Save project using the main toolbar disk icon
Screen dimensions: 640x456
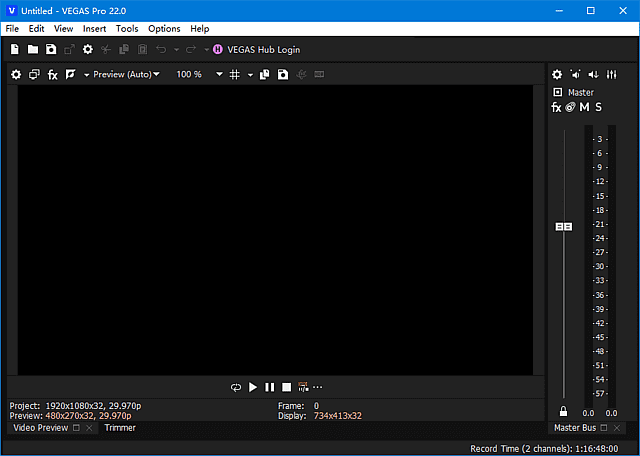click(x=51, y=50)
